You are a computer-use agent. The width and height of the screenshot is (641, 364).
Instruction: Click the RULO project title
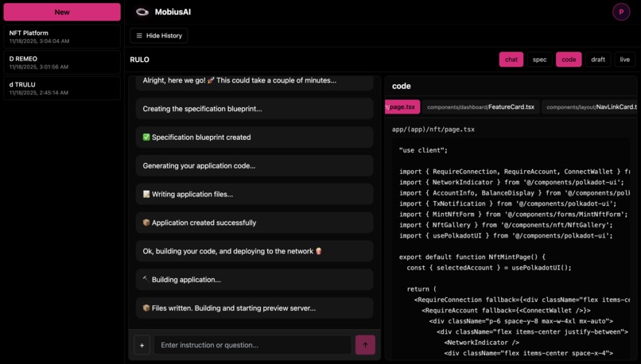[x=139, y=60]
